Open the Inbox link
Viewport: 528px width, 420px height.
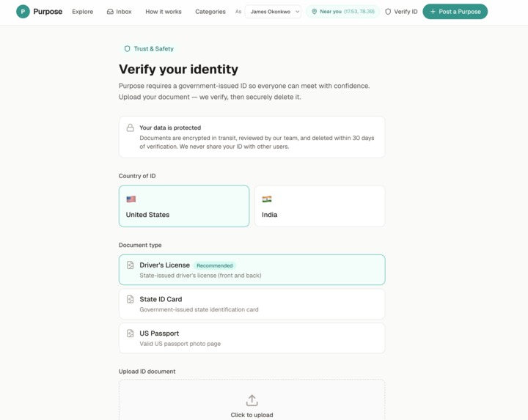click(120, 12)
